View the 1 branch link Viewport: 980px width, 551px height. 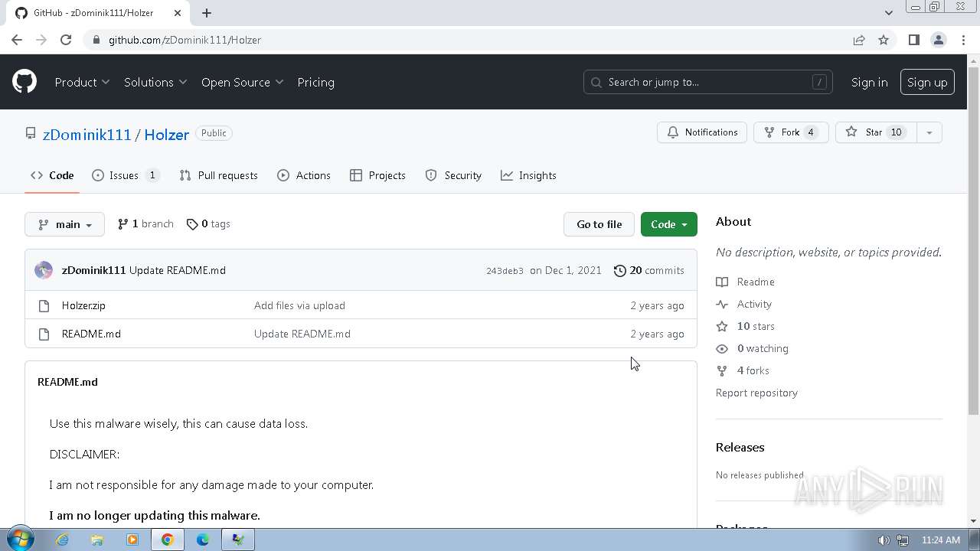pos(145,224)
